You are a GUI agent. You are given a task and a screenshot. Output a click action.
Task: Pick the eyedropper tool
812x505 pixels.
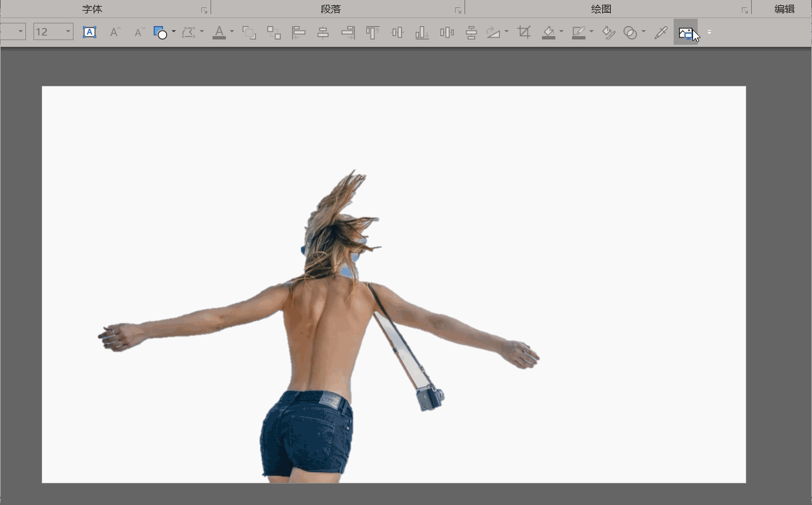661,32
